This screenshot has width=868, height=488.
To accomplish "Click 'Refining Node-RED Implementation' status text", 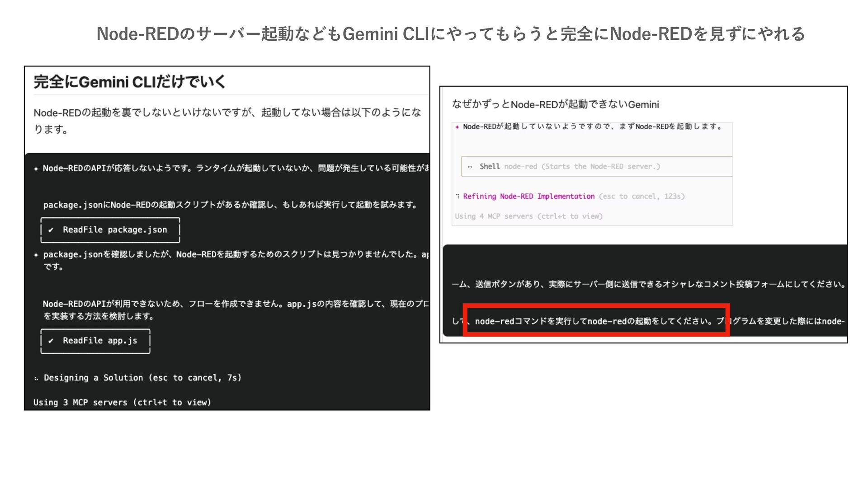I will pos(528,196).
